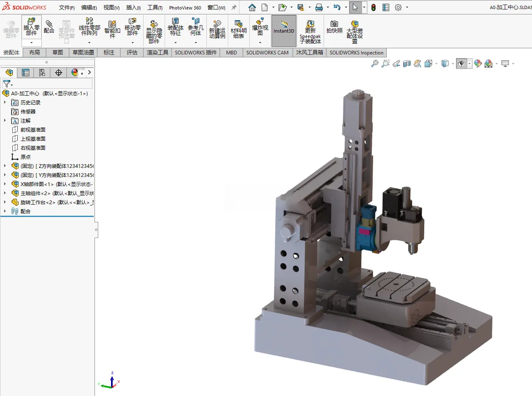Viewport: 532px width, 396px height.
Task: Click the Update Speedpak subassemblies icon
Action: pyautogui.click(x=310, y=31)
